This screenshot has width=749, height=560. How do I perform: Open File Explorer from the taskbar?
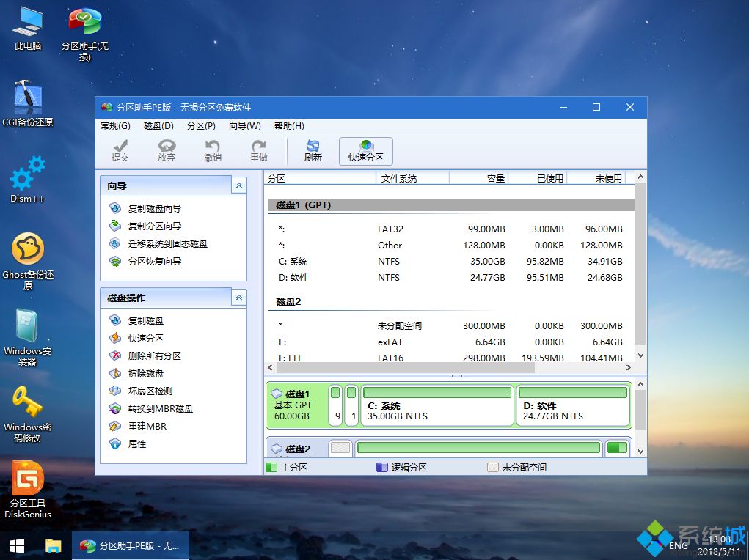click(52, 545)
